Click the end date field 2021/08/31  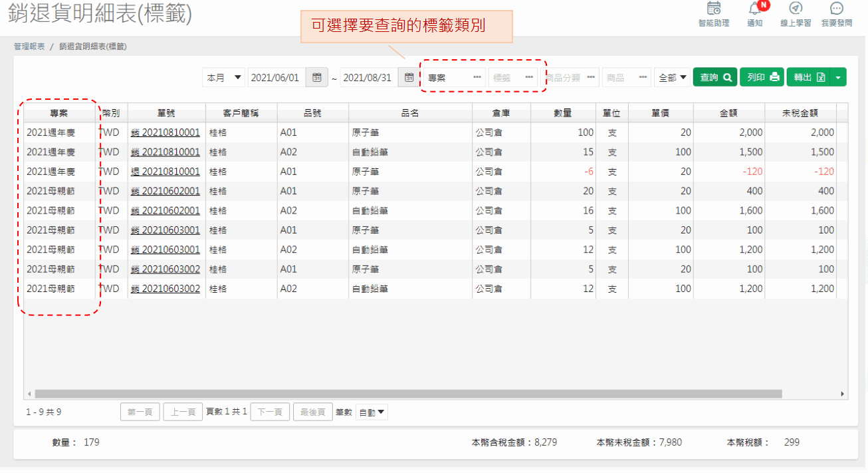(x=370, y=77)
